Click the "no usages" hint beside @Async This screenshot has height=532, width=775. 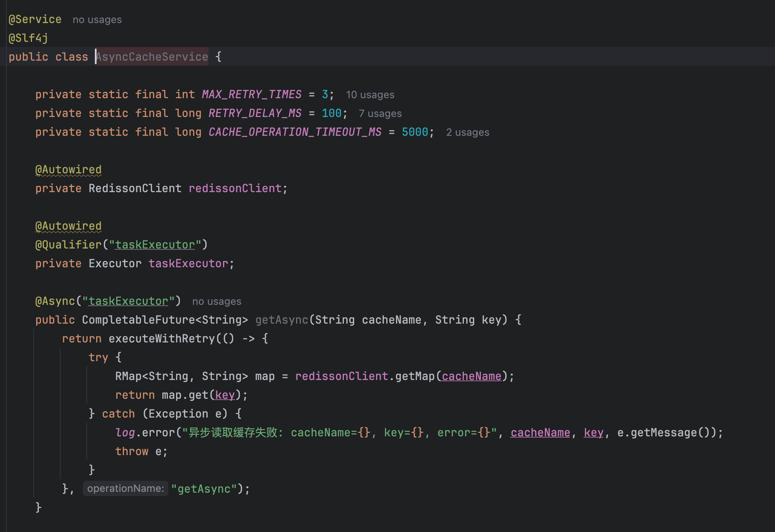coord(217,301)
